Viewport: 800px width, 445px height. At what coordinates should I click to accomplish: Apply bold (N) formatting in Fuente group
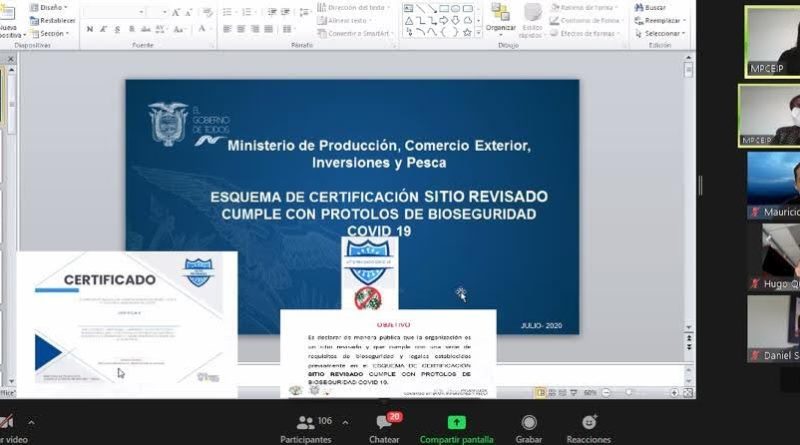pos(90,30)
